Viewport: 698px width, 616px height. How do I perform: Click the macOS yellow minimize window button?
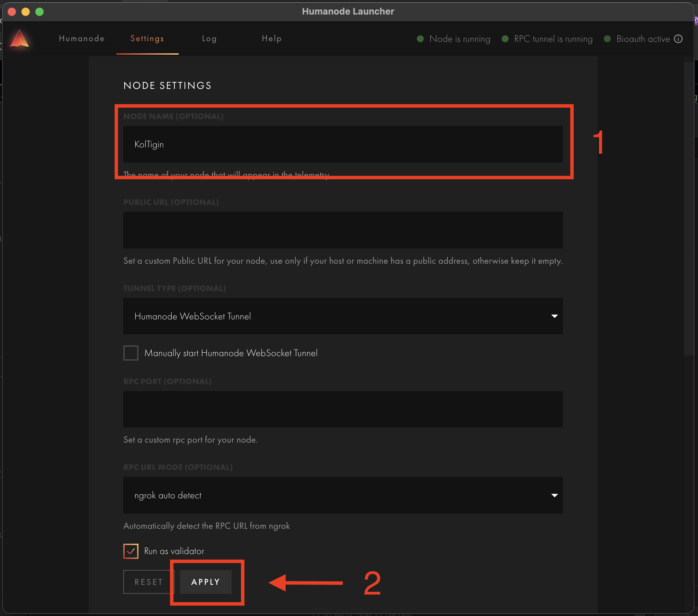point(26,12)
